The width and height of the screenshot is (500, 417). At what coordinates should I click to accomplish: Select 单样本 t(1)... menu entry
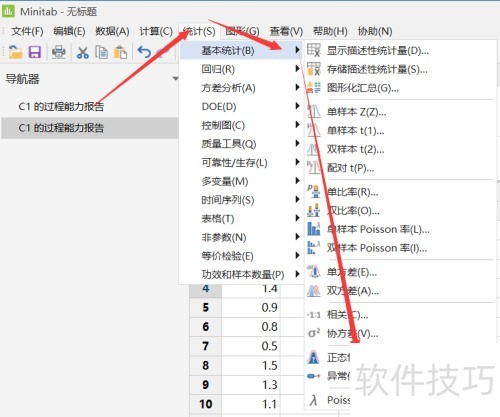tap(355, 130)
